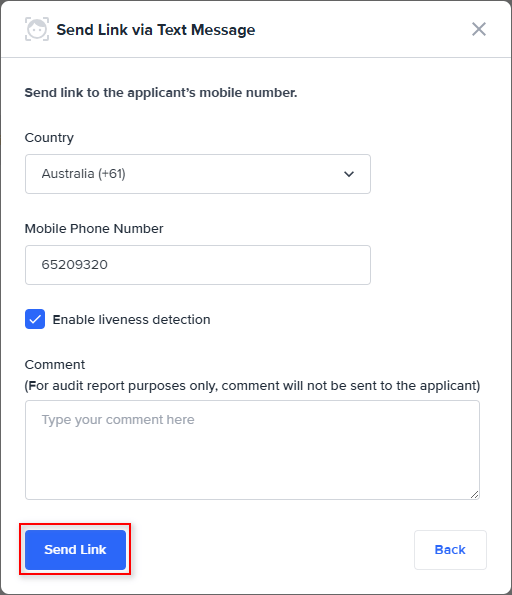Click the white checkmark in blue box
This screenshot has width=512, height=595.
tap(35, 320)
